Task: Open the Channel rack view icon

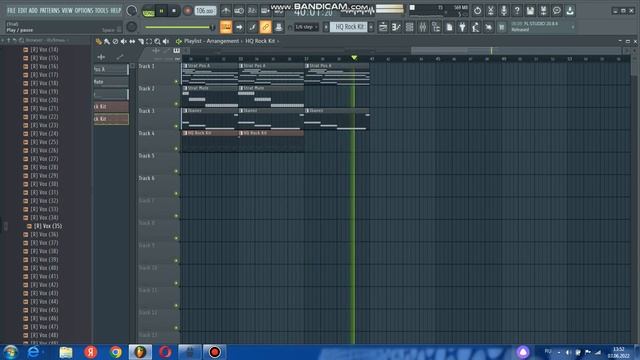Action: pyautogui.click(x=409, y=27)
